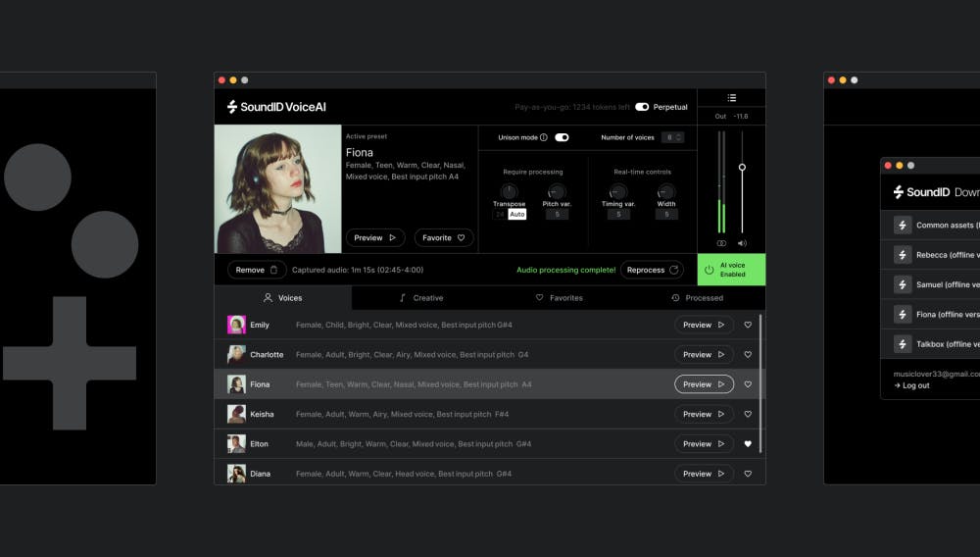The height and width of the screenshot is (557, 980).
Task: Favorite Emily with the heart icon
Action: tap(748, 325)
